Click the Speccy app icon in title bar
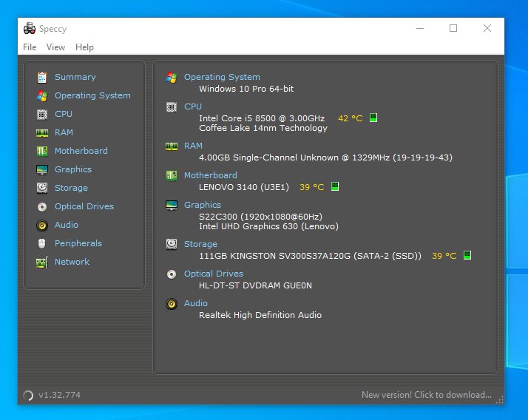This screenshot has width=528, height=420. [x=30, y=29]
